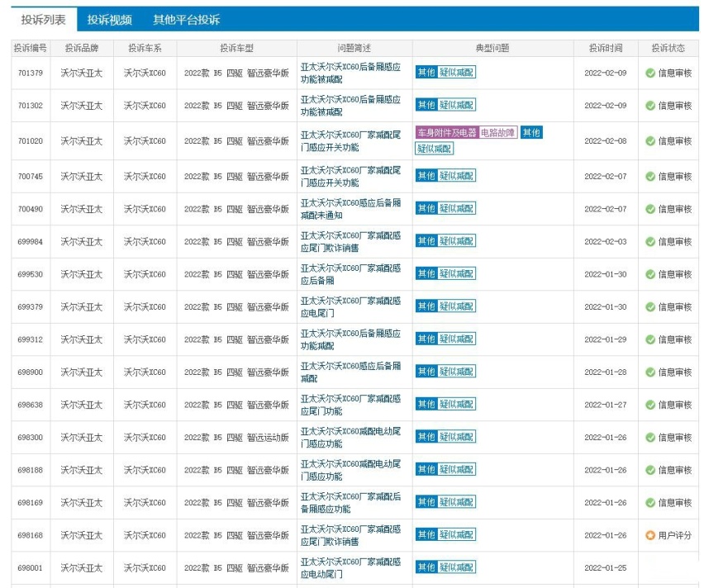Click the 车身附件及电器 tag in row 701020
This screenshot has height=588, width=704.
click(x=447, y=132)
